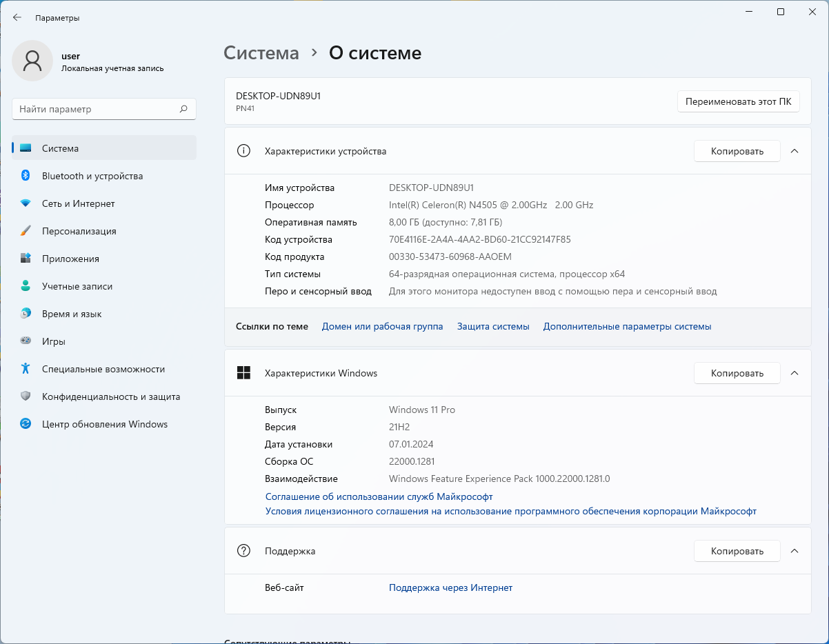Screen dimensions: 829x644
Task: Collapse the Характеристики устройства section chevron
Action: (x=795, y=151)
